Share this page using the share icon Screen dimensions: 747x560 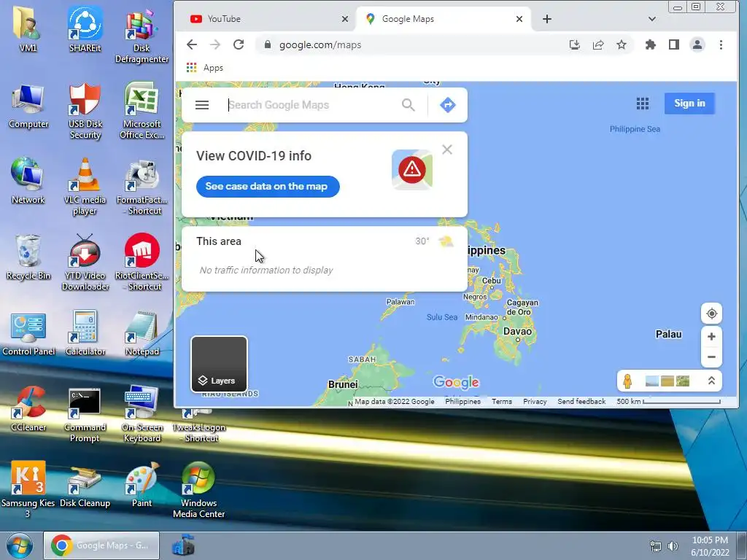598,44
